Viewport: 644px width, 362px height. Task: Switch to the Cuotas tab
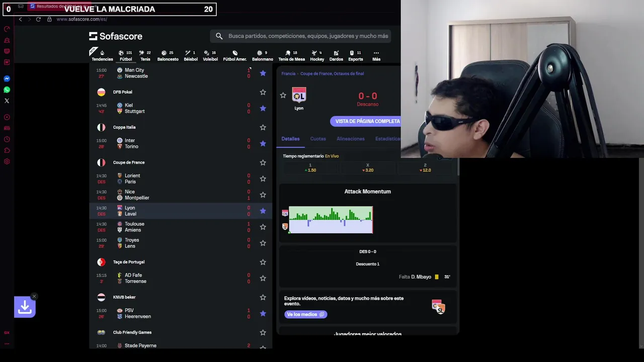click(318, 139)
